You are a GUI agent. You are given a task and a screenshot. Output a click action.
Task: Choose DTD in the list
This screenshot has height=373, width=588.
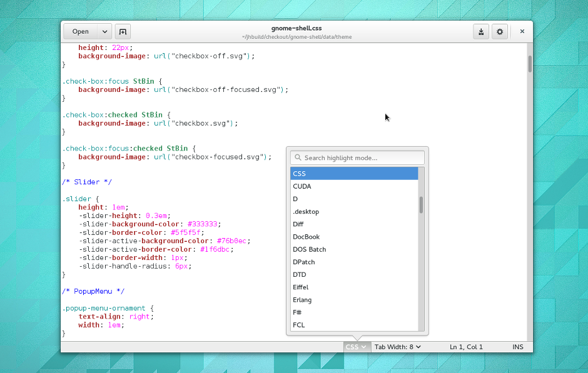[x=354, y=274]
